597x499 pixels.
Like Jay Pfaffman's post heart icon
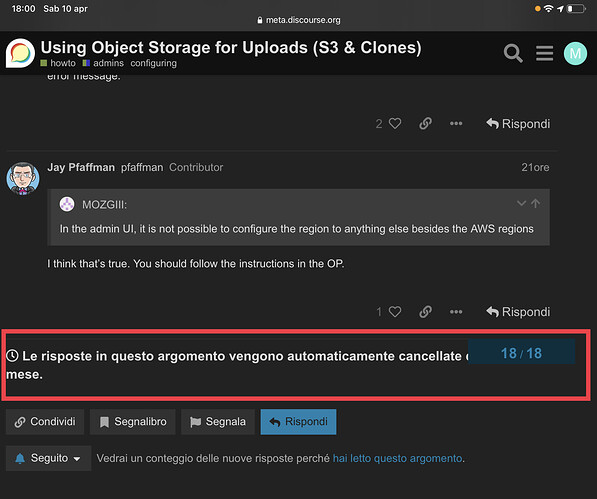[x=395, y=312]
